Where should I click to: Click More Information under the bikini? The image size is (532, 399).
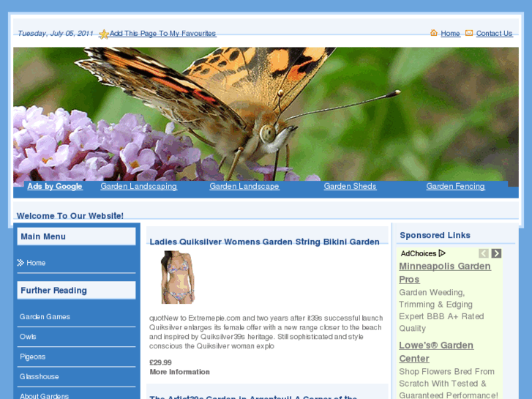click(179, 372)
